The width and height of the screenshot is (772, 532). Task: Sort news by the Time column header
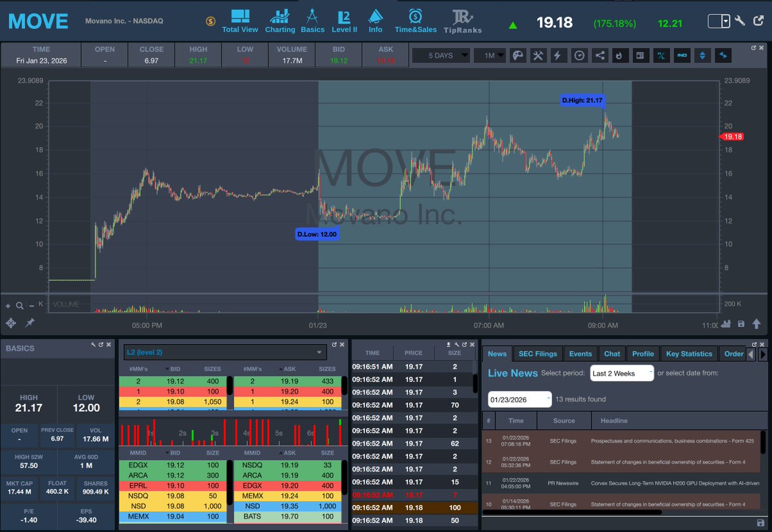[516, 421]
